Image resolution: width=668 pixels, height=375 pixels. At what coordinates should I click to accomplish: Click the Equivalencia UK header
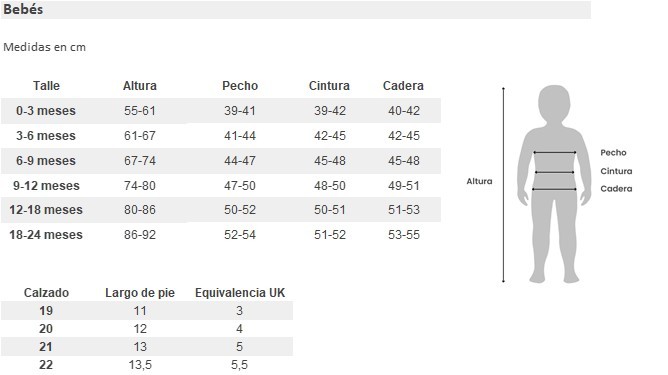click(x=240, y=293)
